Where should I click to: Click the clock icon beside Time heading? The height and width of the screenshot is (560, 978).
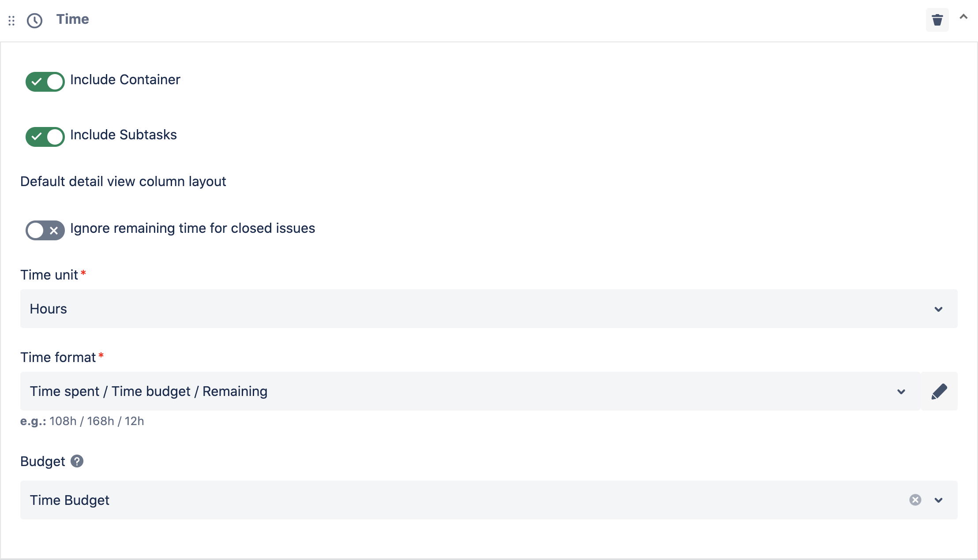click(35, 19)
